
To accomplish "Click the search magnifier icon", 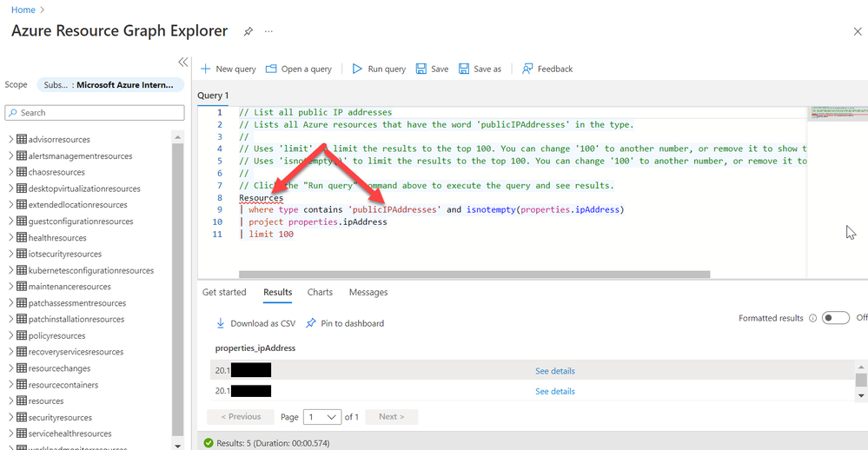I will (x=13, y=112).
